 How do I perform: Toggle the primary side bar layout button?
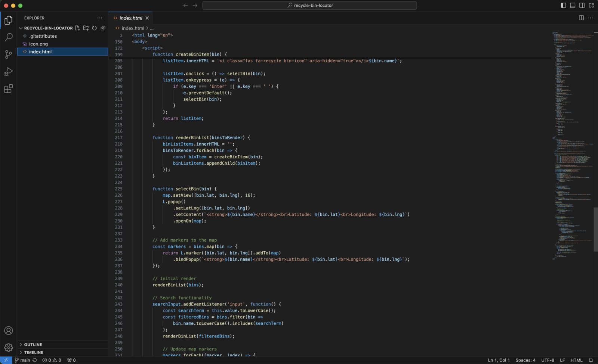click(563, 5)
